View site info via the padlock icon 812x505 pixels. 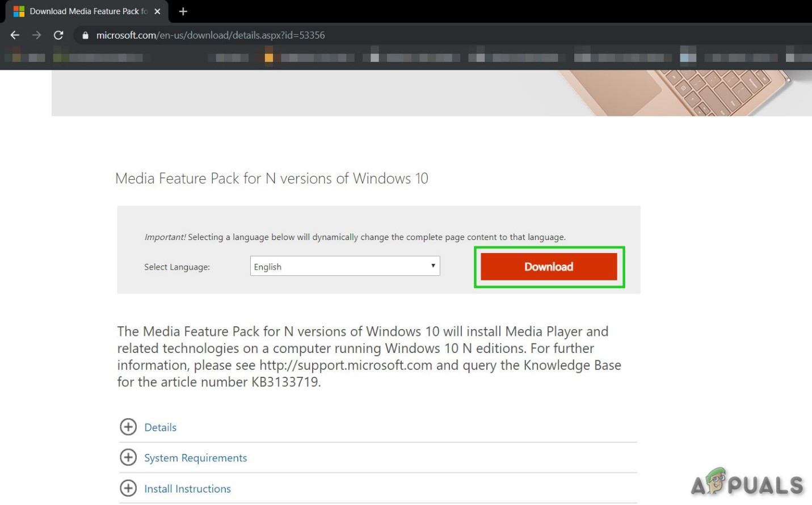point(86,35)
